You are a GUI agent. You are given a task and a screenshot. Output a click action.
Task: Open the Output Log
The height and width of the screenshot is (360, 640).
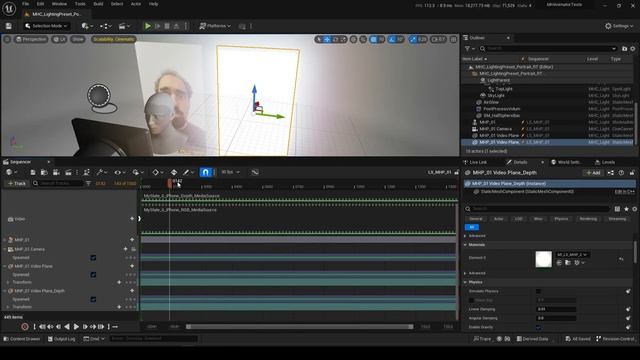click(x=62, y=339)
